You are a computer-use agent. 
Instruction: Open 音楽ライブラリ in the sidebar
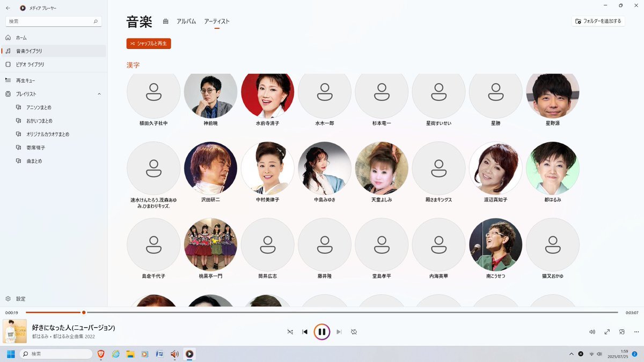pyautogui.click(x=54, y=51)
